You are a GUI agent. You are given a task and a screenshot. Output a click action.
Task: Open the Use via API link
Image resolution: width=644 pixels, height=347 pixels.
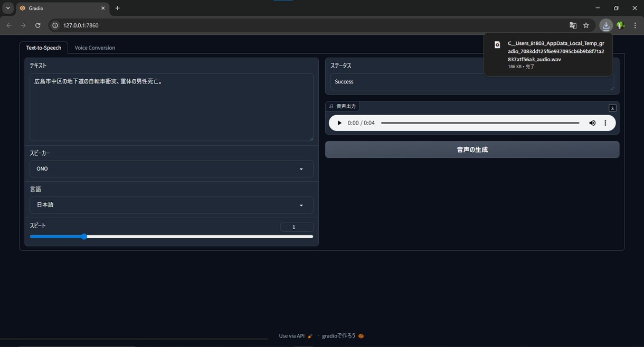[x=296, y=336]
